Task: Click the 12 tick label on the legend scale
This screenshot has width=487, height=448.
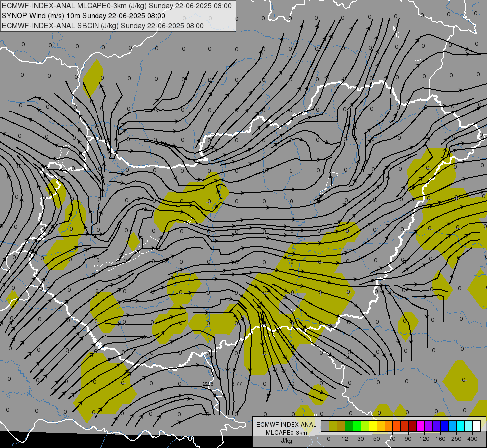Action: pyautogui.click(x=345, y=439)
